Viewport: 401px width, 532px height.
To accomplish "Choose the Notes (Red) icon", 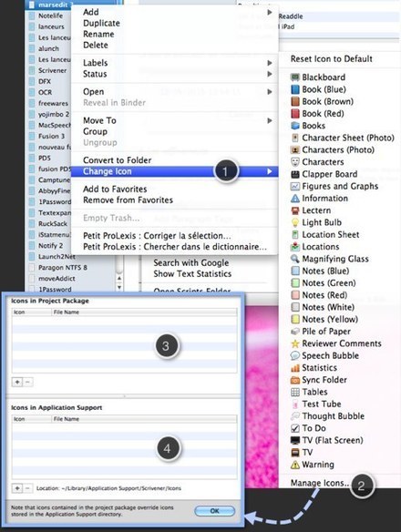I will [x=319, y=295].
